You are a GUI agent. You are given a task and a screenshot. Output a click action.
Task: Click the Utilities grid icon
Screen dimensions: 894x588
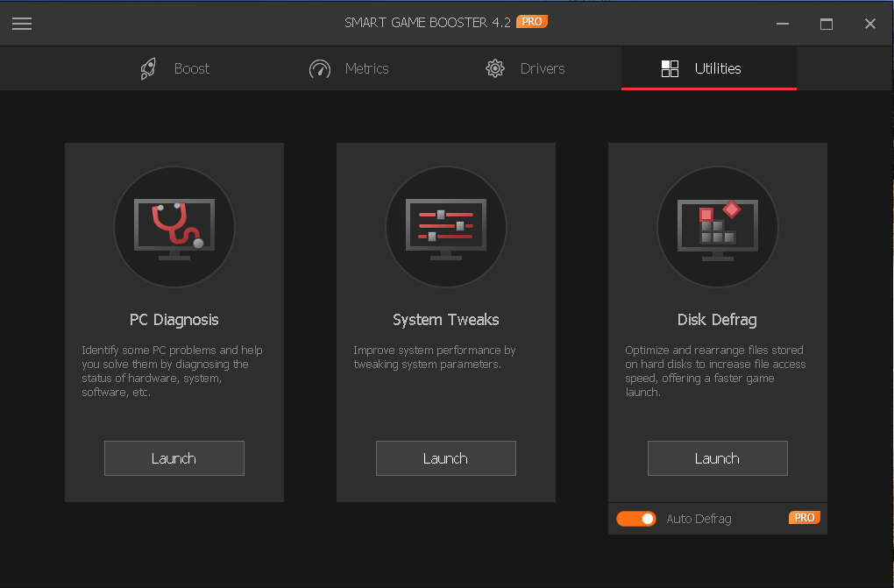click(670, 68)
